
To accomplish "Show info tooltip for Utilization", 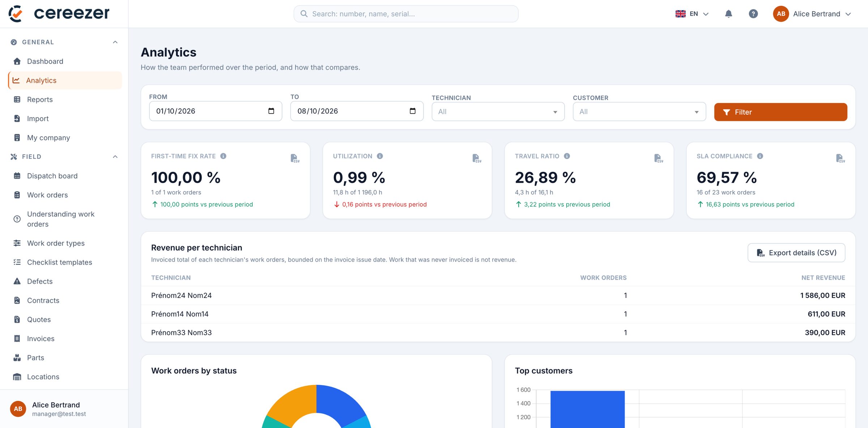I will (380, 156).
